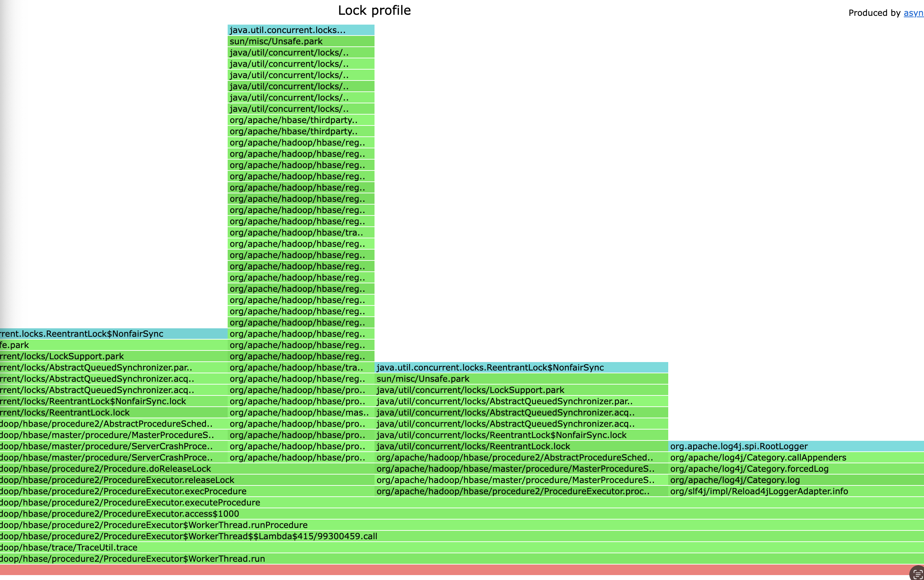
Task: Select the middle LockSupport.park frame
Action: coord(521,390)
